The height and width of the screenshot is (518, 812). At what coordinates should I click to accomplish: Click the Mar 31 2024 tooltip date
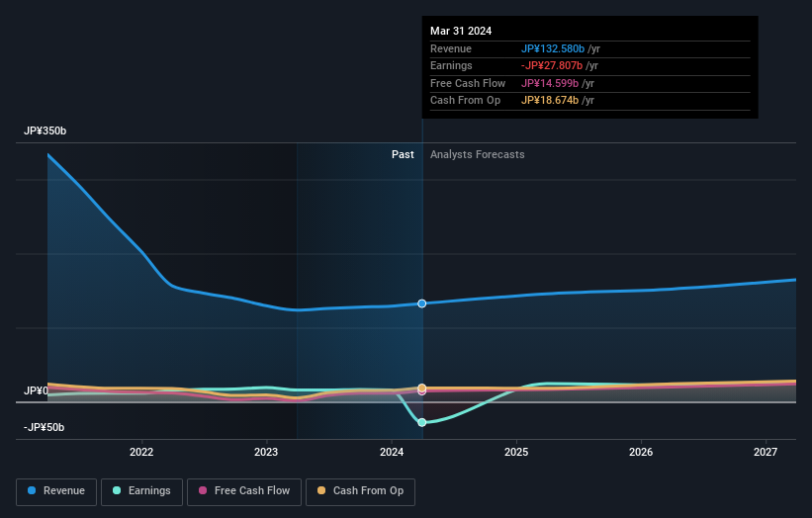pyautogui.click(x=461, y=31)
